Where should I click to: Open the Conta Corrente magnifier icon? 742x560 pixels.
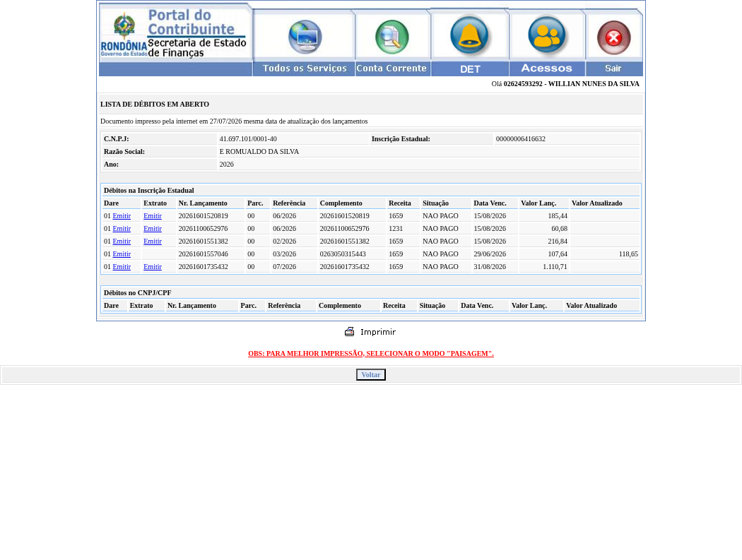[x=391, y=37]
